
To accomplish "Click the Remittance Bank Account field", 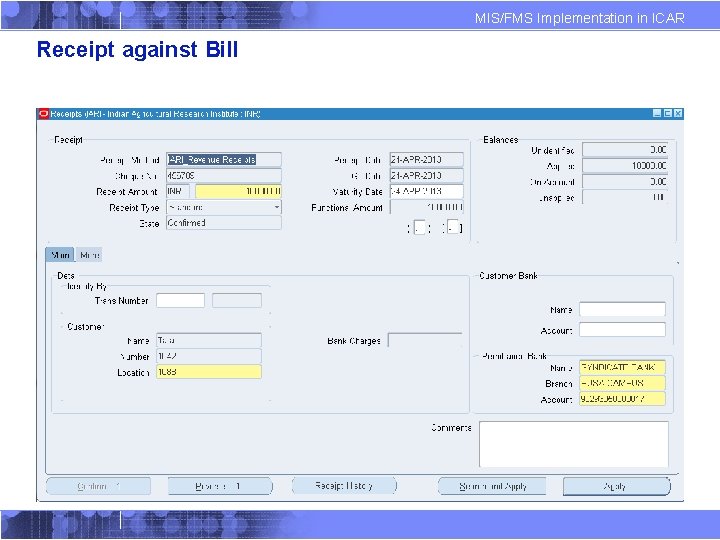I will 622,399.
